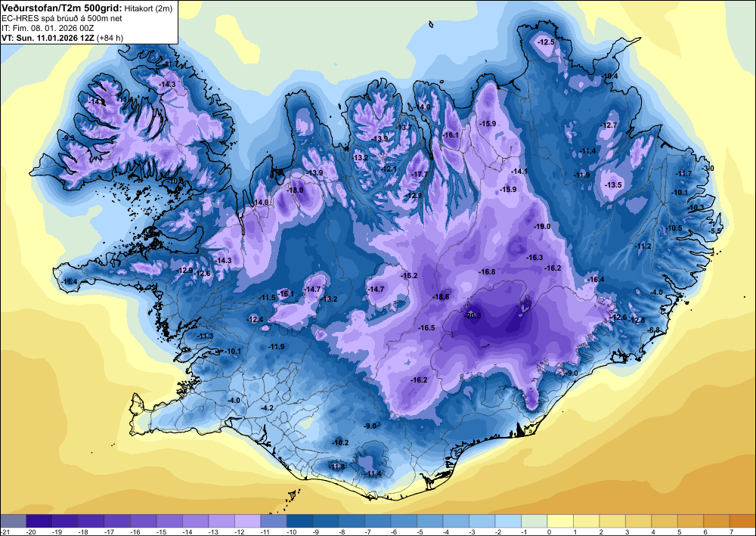Pick the legend color swatch labeled 6
The image size is (756, 536).
[x=716, y=521]
